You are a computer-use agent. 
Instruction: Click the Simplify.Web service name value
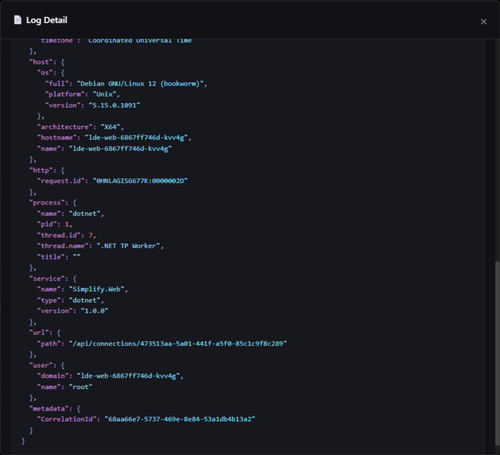click(97, 289)
